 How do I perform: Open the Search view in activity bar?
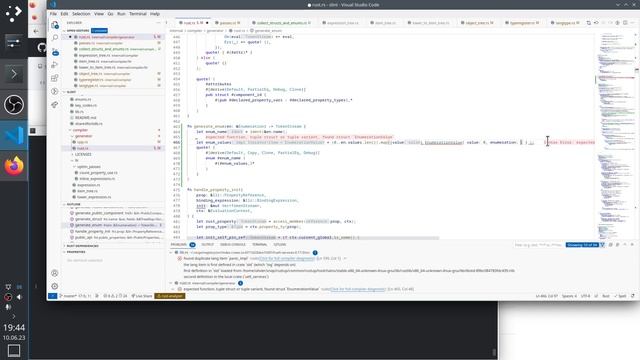point(54,38)
